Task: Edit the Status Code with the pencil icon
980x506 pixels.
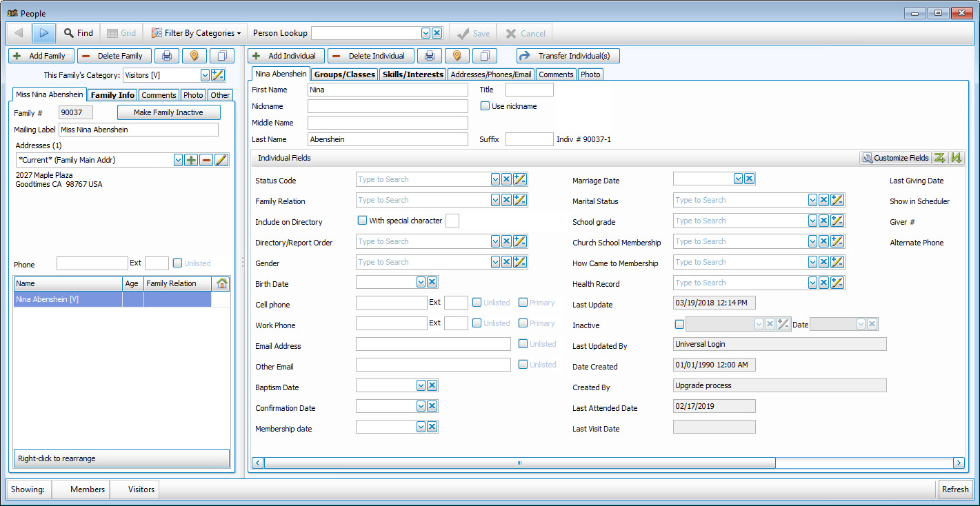Action: point(520,179)
